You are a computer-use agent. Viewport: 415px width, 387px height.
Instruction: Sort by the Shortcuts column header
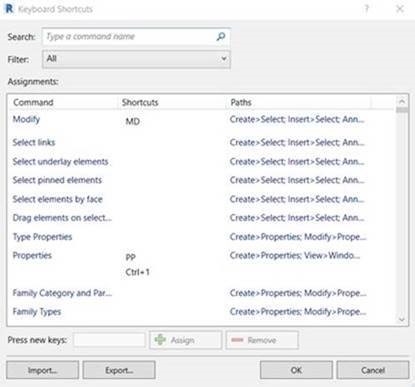tap(140, 102)
